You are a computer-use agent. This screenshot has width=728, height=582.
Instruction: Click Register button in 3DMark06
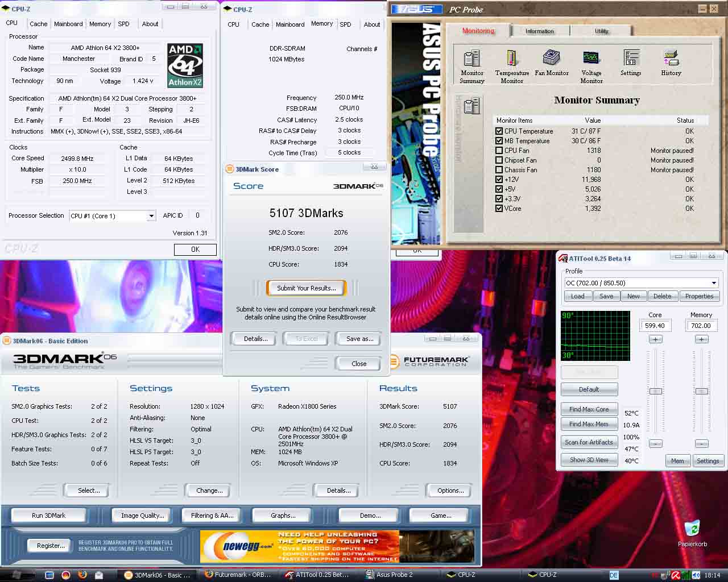(51, 546)
